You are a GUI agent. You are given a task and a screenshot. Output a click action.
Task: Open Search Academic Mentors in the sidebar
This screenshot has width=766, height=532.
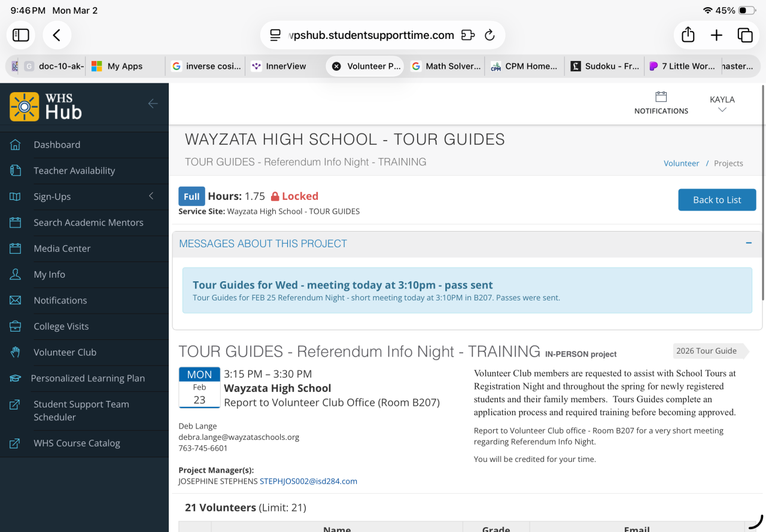(89, 223)
